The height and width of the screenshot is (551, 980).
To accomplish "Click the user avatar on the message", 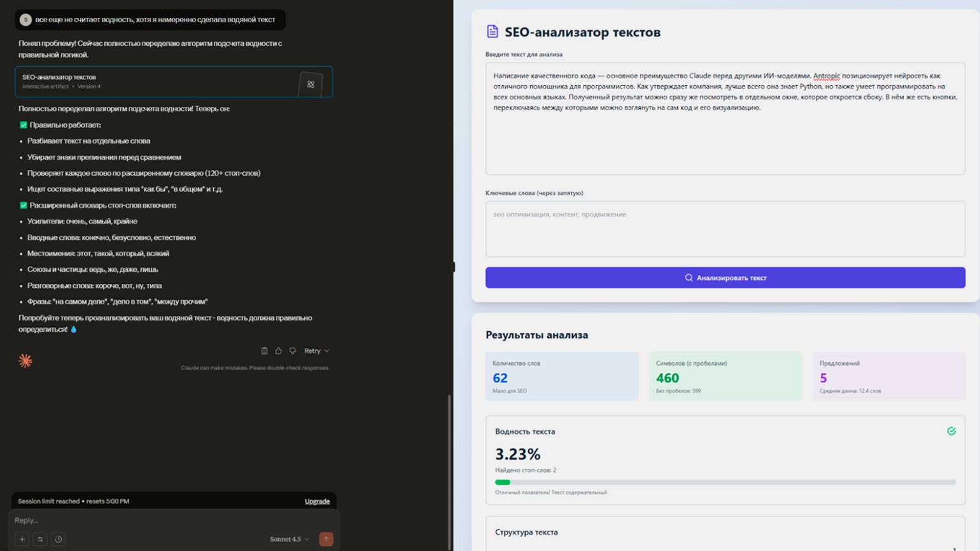I will point(25,20).
